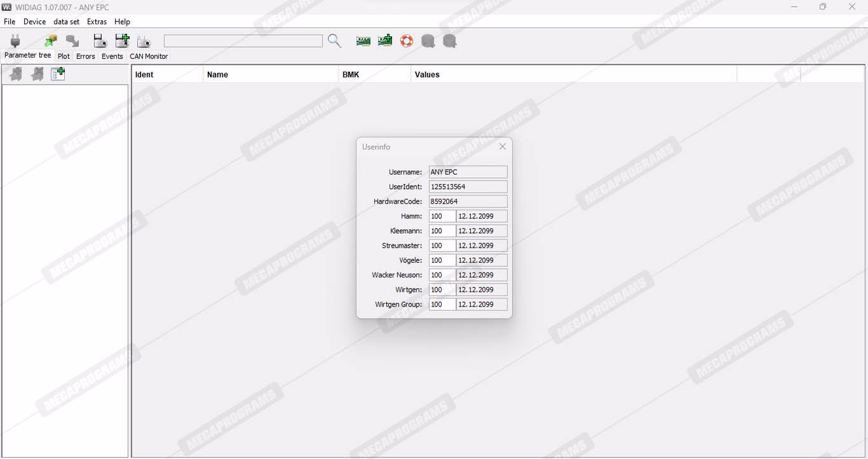Click the plug connect icon in toolbar
Screen dimensions: 868x459
[15, 41]
